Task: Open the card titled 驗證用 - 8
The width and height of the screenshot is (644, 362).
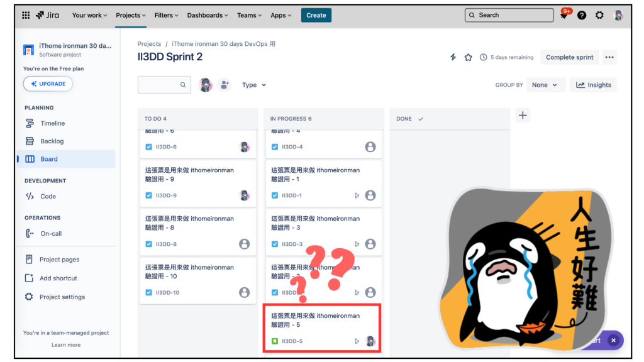Action: (x=198, y=232)
